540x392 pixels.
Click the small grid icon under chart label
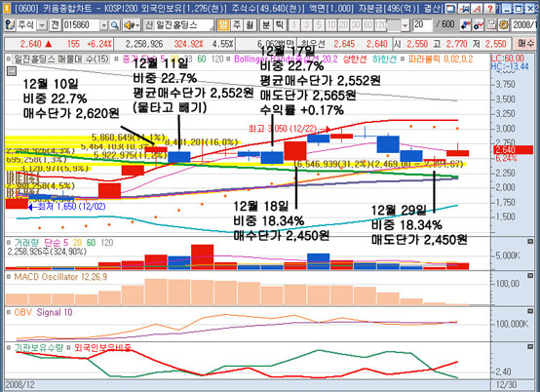pyautogui.click(x=12, y=71)
